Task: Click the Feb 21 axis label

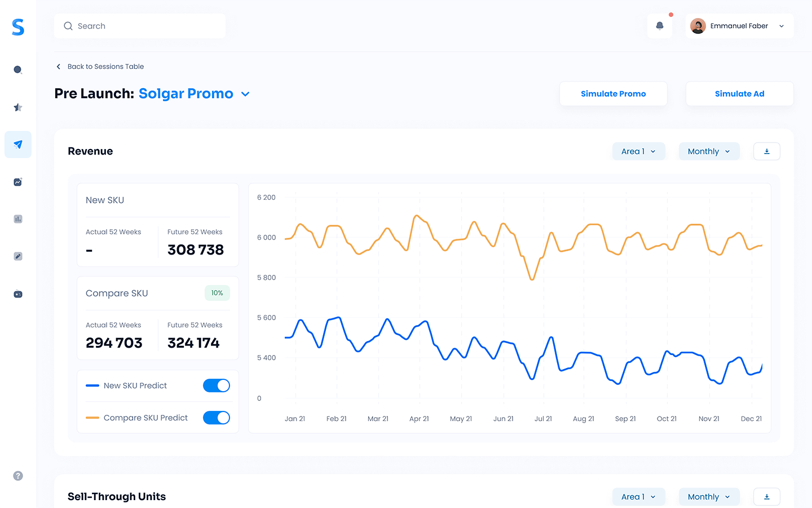Action: (337, 419)
